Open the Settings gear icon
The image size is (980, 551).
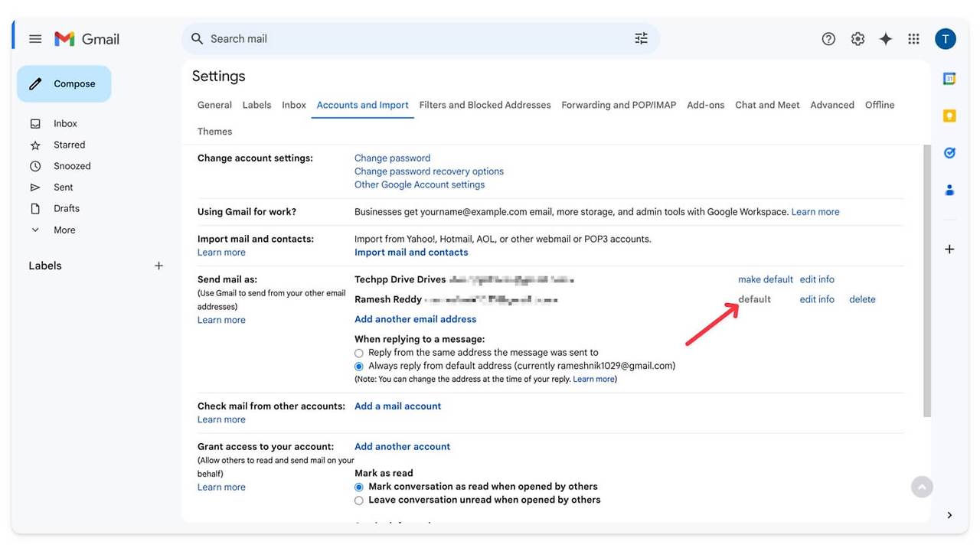tap(857, 39)
